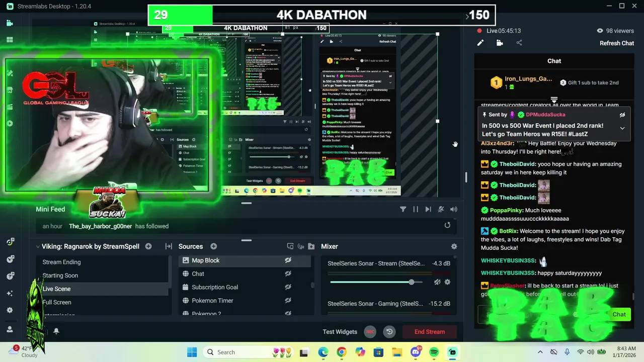Open the account profile sidebar icon
Image resolution: width=644 pixels, height=362 pixels.
(10, 329)
